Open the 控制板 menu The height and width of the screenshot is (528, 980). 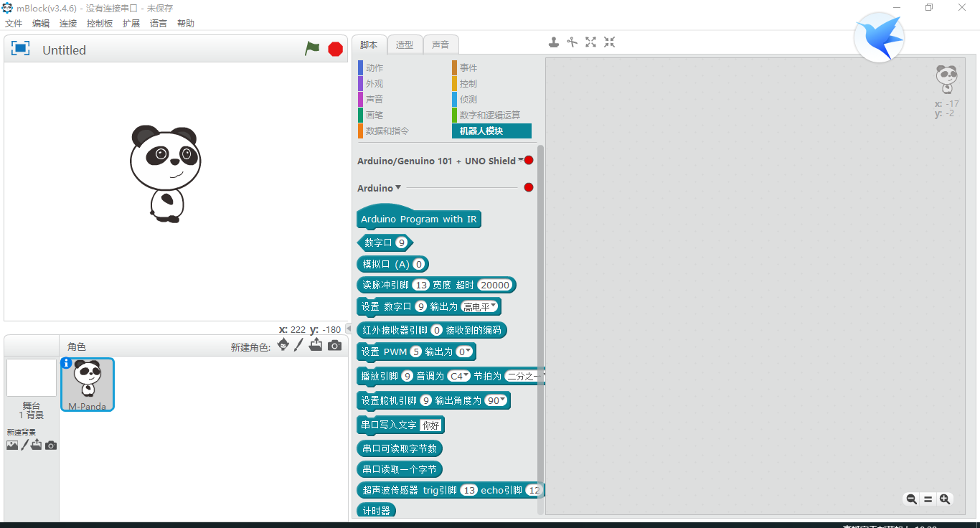tap(100, 24)
